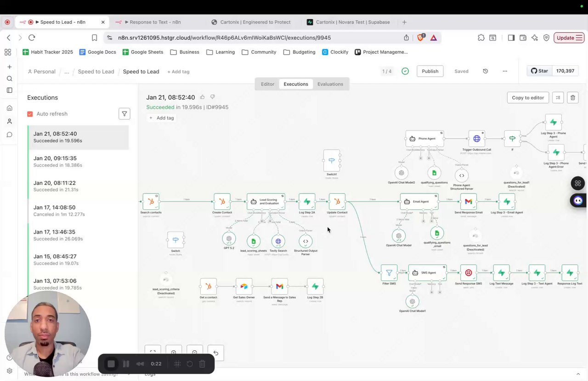The height and width of the screenshot is (381, 588).
Task: Switch to the Evaluations tab
Action: point(330,84)
